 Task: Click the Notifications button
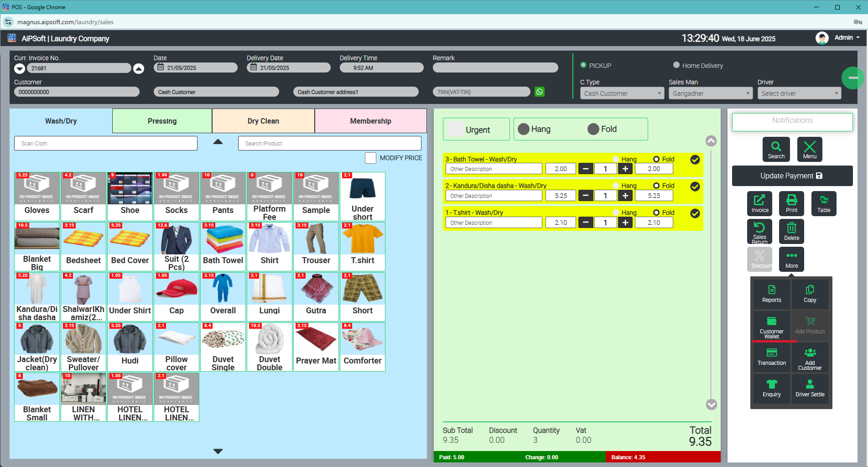point(792,122)
